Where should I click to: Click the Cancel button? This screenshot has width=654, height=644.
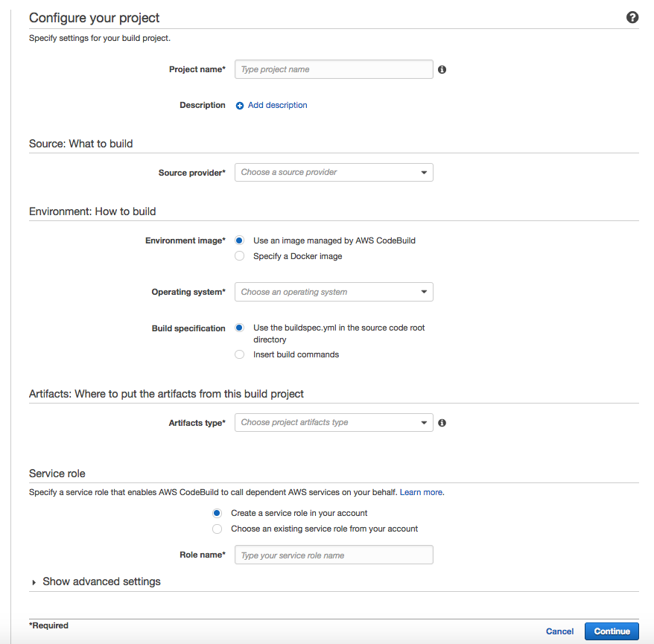(x=559, y=631)
